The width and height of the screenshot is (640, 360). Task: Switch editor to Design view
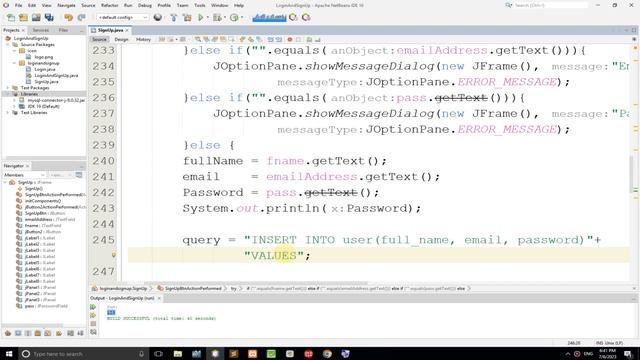click(x=121, y=40)
